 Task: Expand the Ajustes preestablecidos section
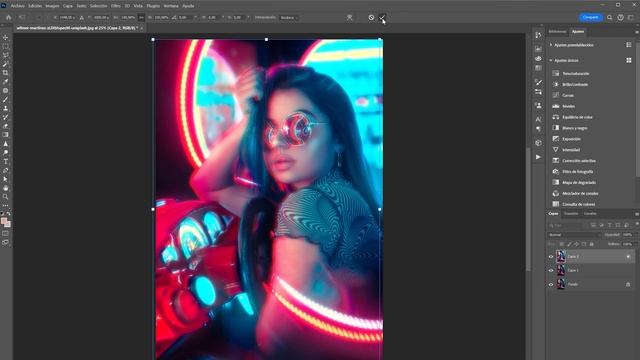coord(551,45)
